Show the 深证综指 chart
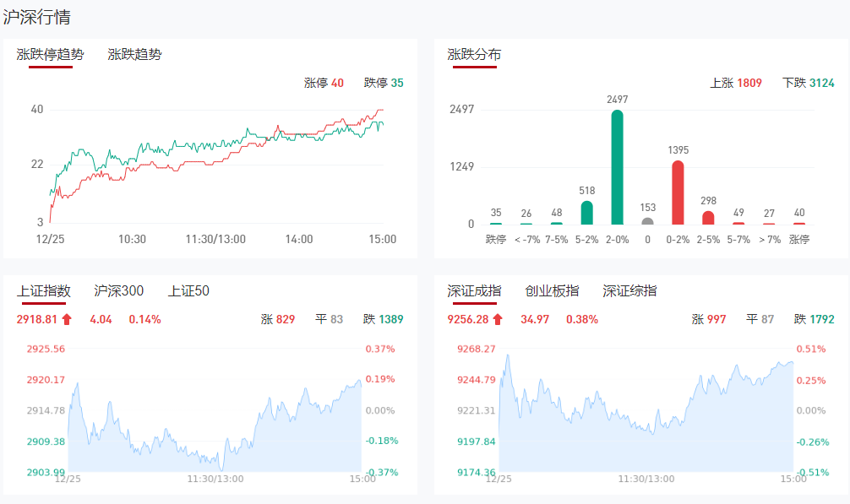The height and width of the screenshot is (504, 850). coord(629,291)
